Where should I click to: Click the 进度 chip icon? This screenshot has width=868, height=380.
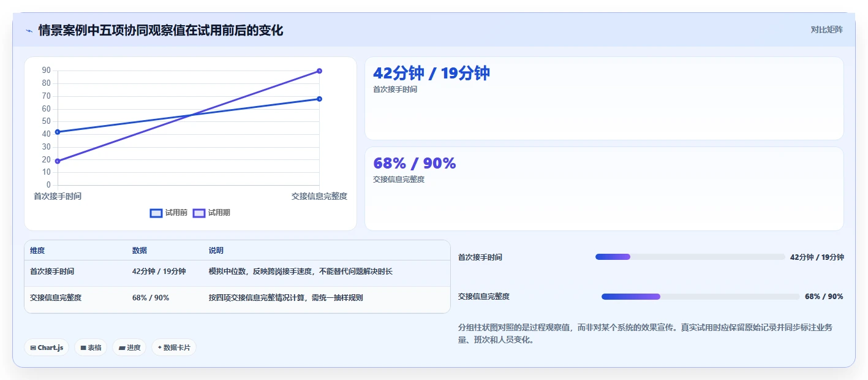click(x=122, y=348)
